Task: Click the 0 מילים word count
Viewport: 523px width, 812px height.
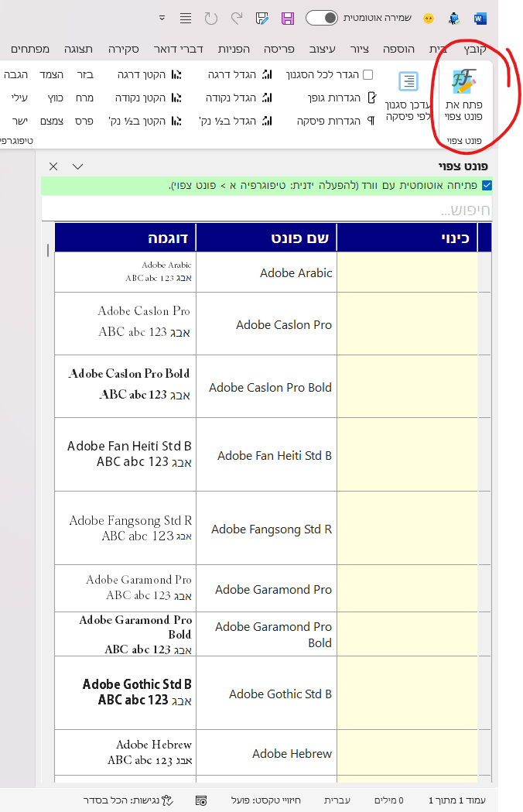Action: click(389, 800)
